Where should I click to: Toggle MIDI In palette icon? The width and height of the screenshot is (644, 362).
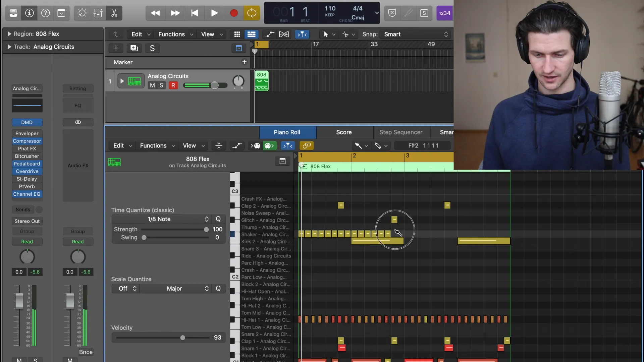[x=255, y=145]
